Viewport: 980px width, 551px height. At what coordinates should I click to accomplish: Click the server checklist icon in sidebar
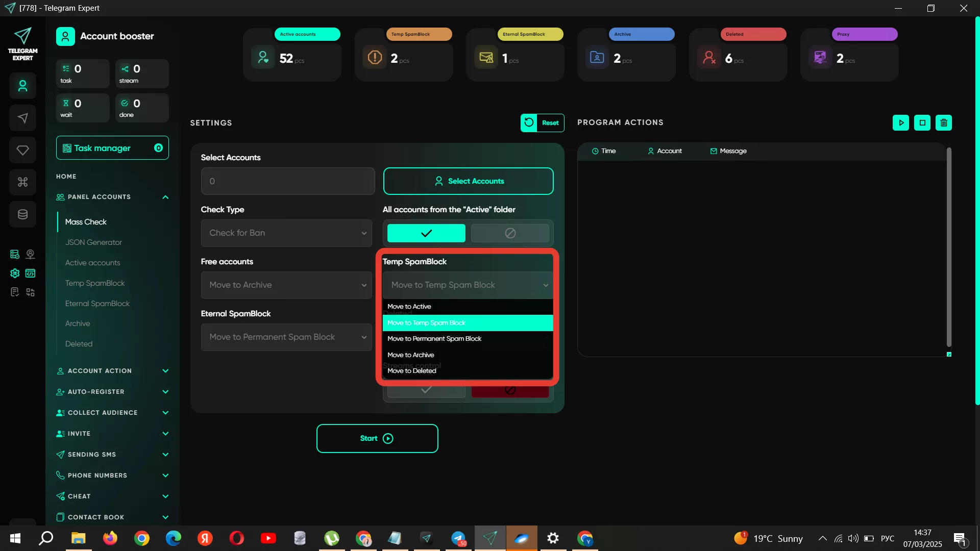click(x=15, y=254)
